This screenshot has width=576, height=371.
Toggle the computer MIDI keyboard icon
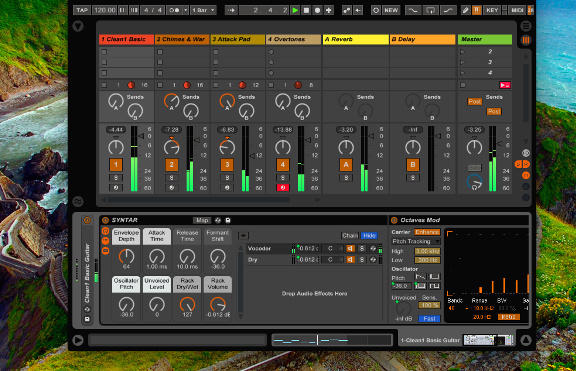click(477, 10)
